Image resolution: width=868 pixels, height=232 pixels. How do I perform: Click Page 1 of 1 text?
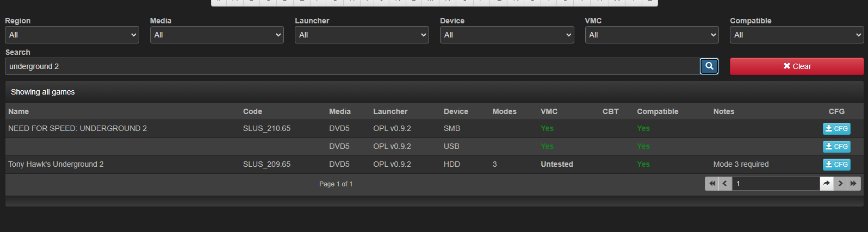coord(336,184)
